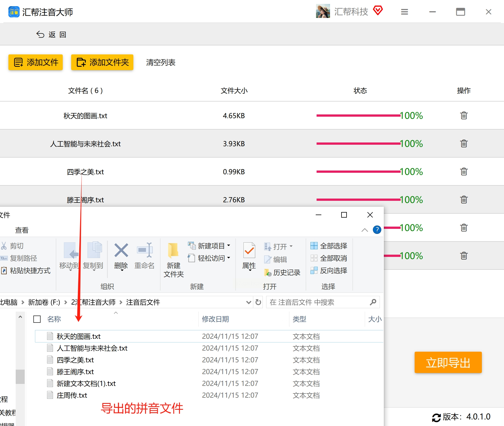Image resolution: width=504 pixels, height=426 pixels.
Task: Click the explorer Delete (删除) X icon
Action: [121, 250]
